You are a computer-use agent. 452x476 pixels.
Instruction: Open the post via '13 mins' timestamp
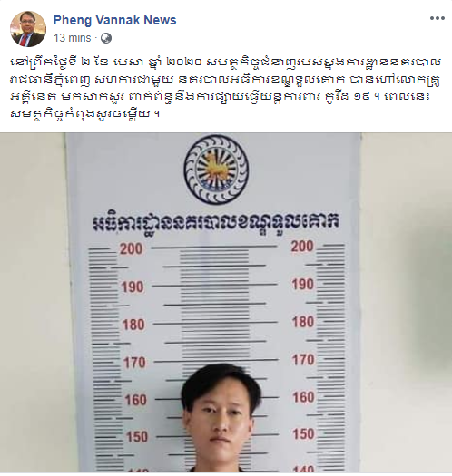tap(73, 38)
